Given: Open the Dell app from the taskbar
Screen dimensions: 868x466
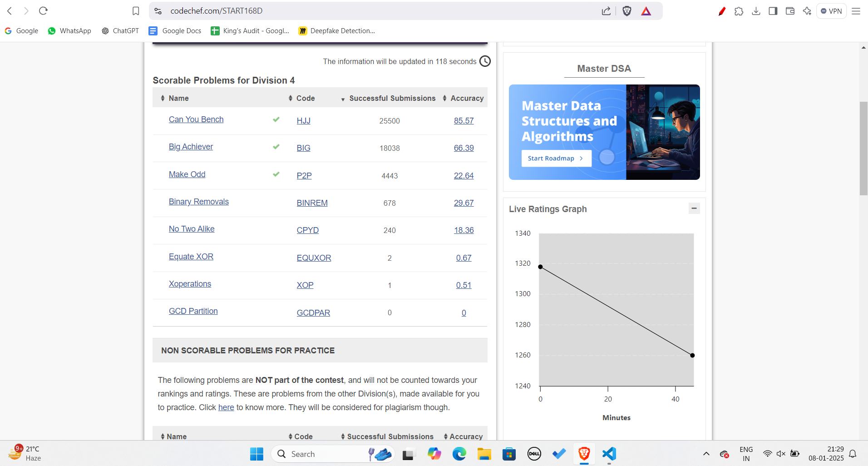Looking at the screenshot, I should (x=534, y=454).
